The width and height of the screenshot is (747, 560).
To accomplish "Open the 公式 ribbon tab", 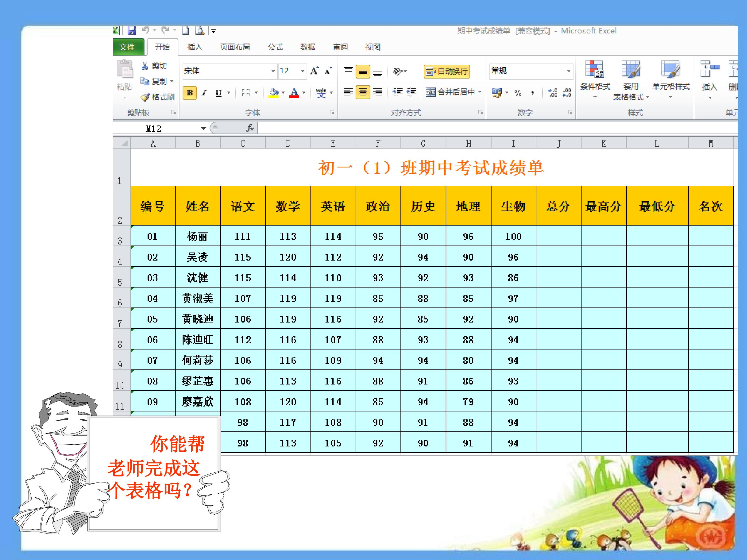I will coord(275,47).
